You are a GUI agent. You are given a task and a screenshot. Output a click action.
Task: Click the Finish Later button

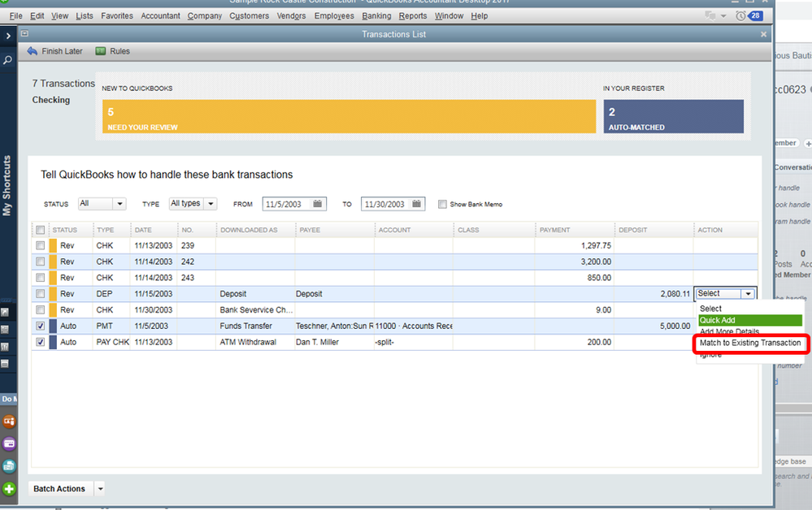54,51
